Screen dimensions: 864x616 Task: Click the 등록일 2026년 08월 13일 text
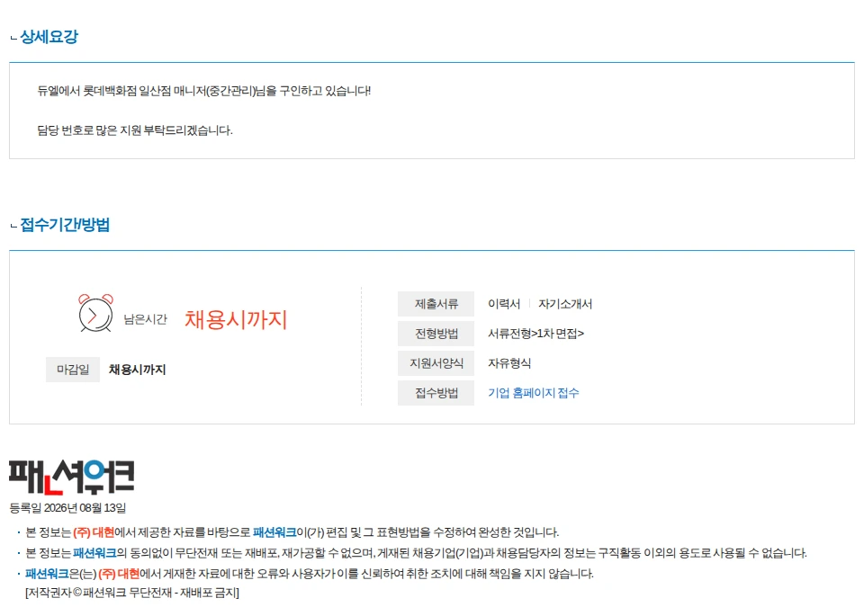tap(67, 507)
